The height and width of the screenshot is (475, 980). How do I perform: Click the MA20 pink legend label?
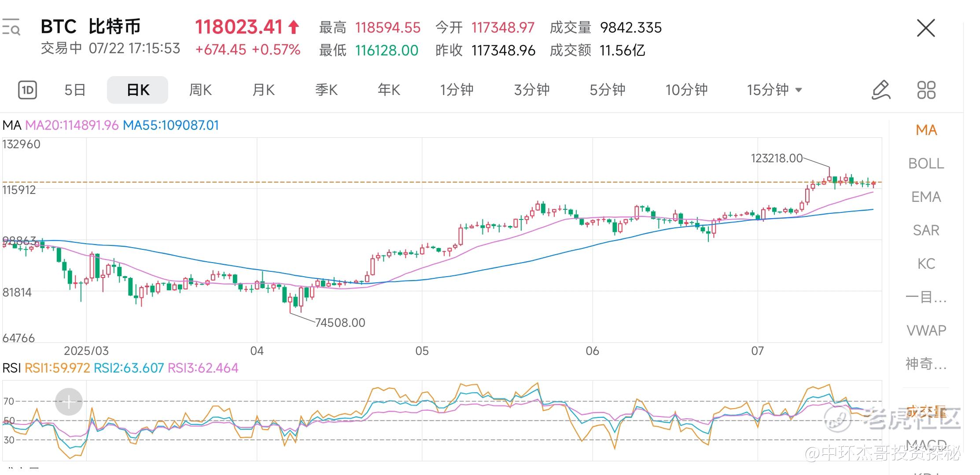click(x=72, y=125)
